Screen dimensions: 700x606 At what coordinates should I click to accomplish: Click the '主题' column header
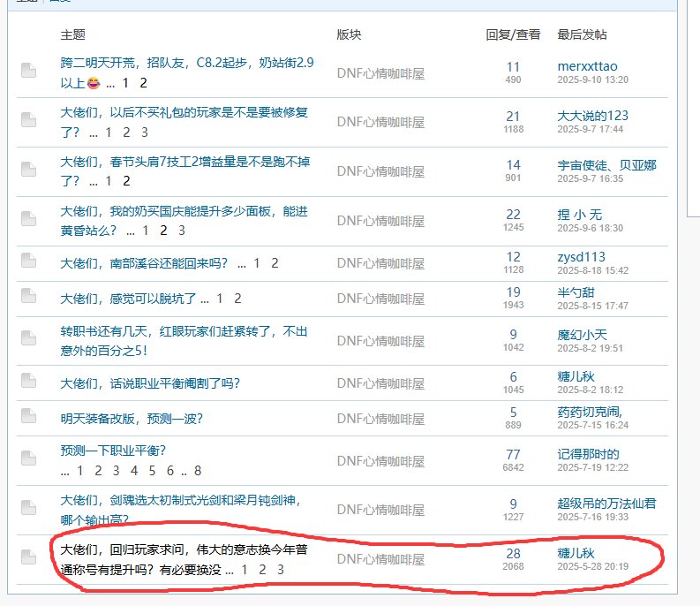pos(72,35)
